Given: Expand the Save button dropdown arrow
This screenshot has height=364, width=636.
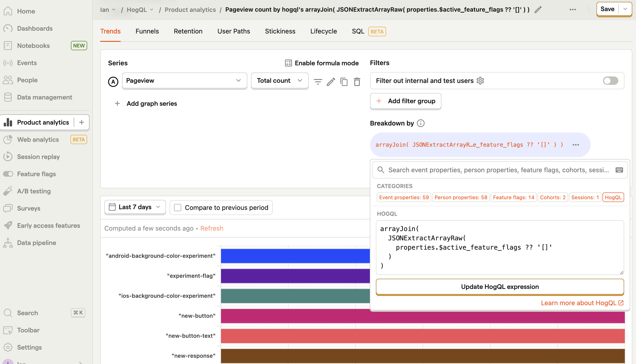Looking at the screenshot, I should pyautogui.click(x=626, y=9).
